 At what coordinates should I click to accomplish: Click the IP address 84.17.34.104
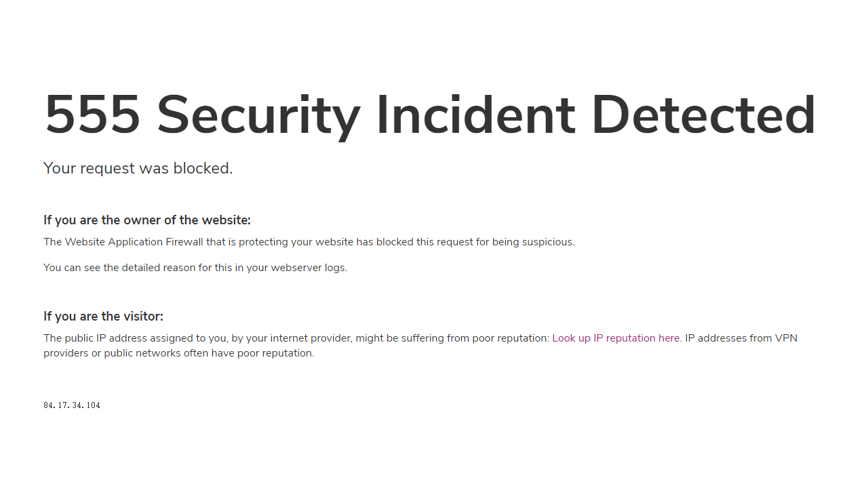[x=72, y=405]
